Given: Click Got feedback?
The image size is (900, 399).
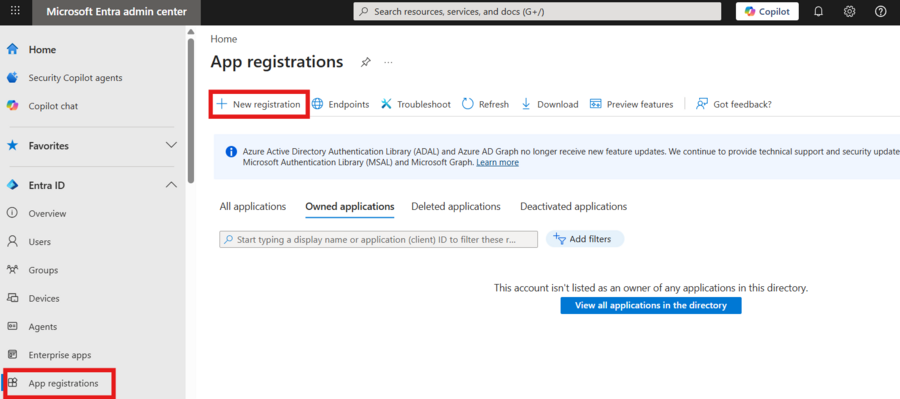Looking at the screenshot, I should pyautogui.click(x=734, y=104).
